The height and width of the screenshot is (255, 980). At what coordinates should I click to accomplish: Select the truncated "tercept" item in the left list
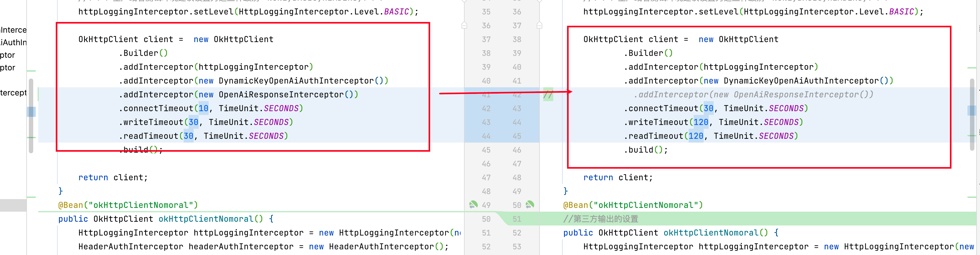[x=13, y=93]
